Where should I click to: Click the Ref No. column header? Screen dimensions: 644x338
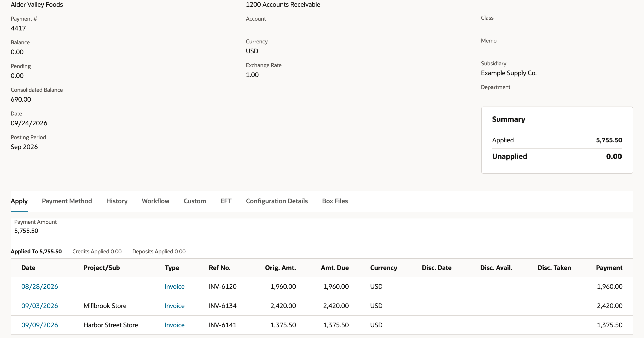click(x=220, y=268)
